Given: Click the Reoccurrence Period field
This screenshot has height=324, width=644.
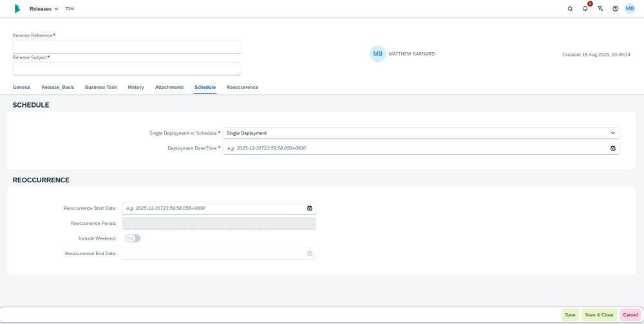Looking at the screenshot, I should tap(219, 223).
